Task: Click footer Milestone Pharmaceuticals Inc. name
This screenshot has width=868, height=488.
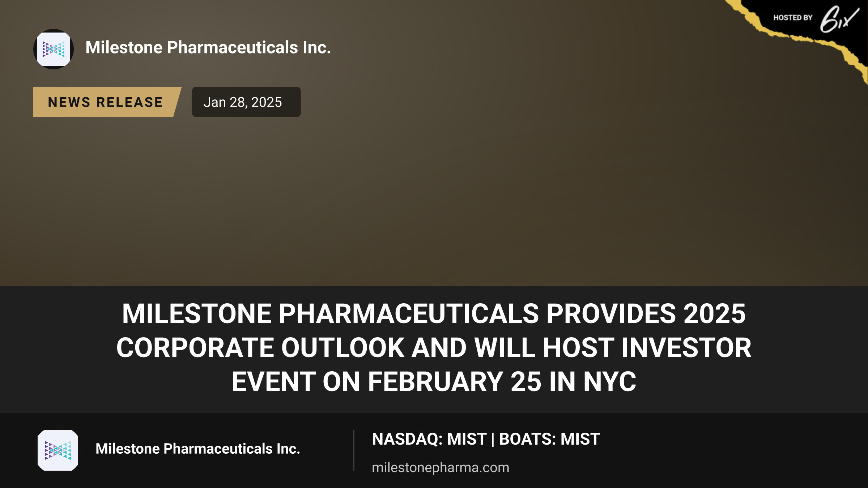Action: coord(198,449)
